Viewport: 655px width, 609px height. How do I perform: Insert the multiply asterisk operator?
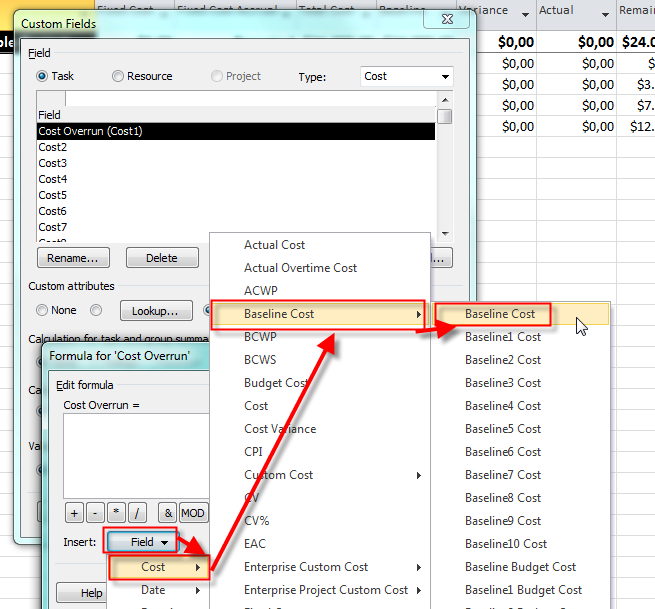click(x=117, y=513)
